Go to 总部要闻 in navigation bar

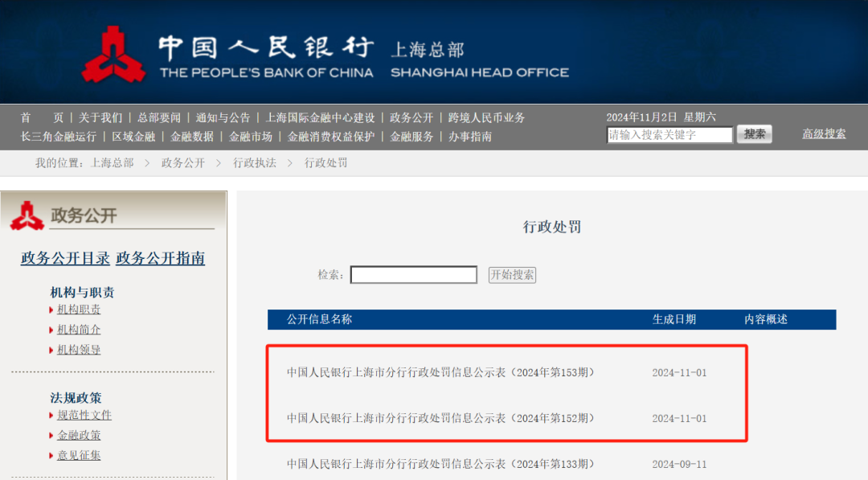click(x=159, y=117)
